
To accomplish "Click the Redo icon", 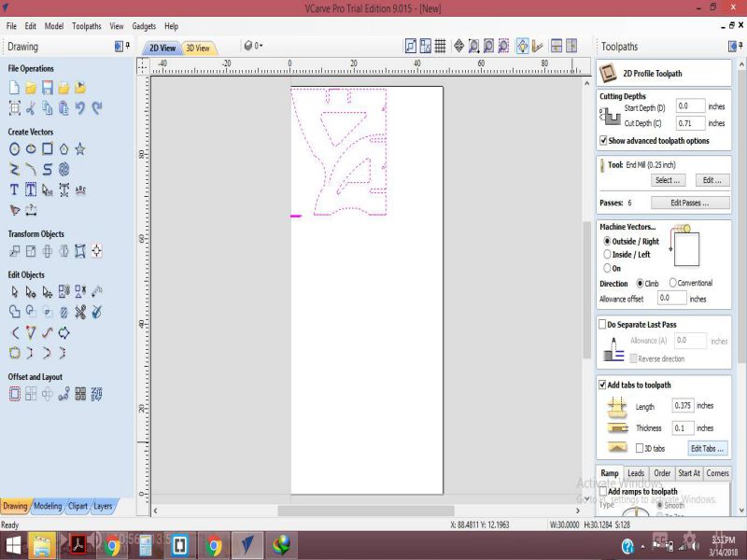I will click(97, 108).
